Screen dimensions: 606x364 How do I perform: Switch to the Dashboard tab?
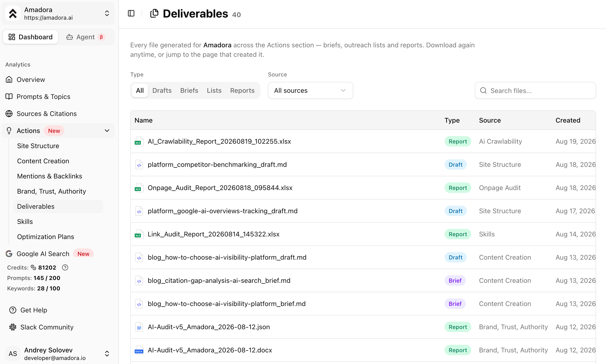pyautogui.click(x=31, y=37)
